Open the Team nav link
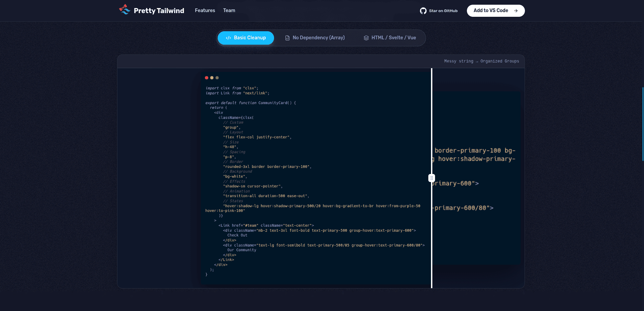The width and height of the screenshot is (644, 311). [229, 10]
